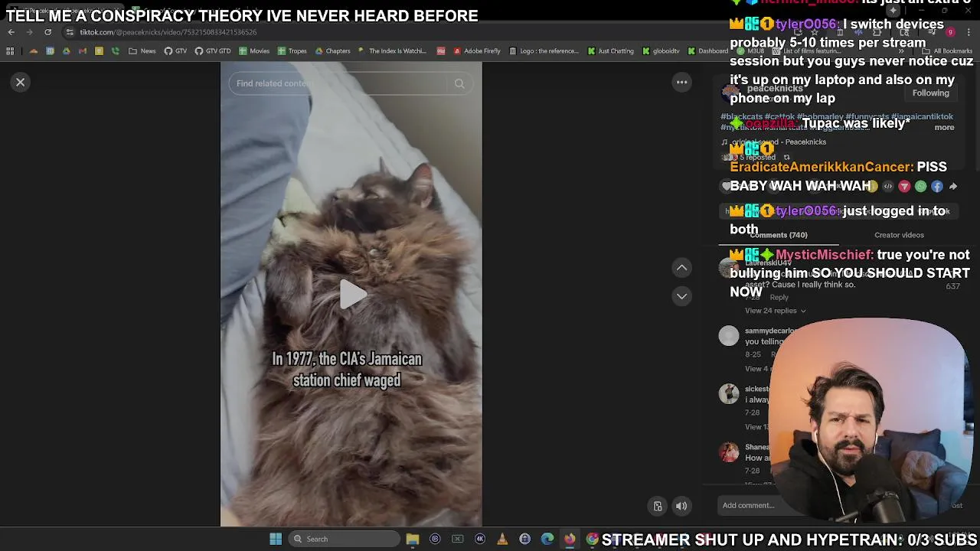Open File Explorer from the taskbar

click(x=413, y=539)
